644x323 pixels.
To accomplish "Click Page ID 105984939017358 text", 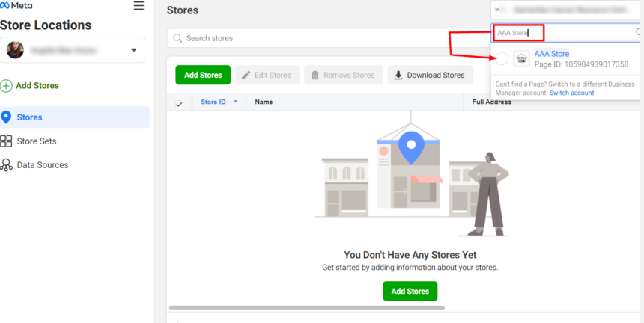I will [581, 64].
